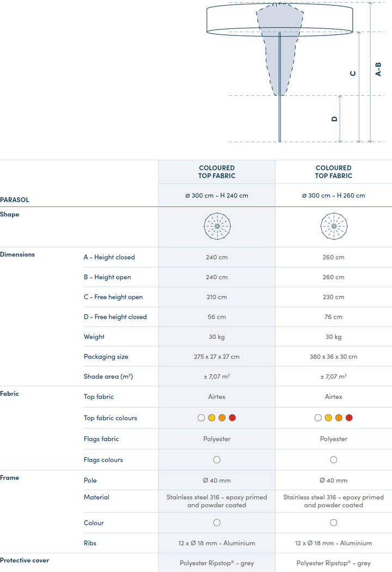Pick orange top fabric colour in H 260 column

[x=339, y=418]
